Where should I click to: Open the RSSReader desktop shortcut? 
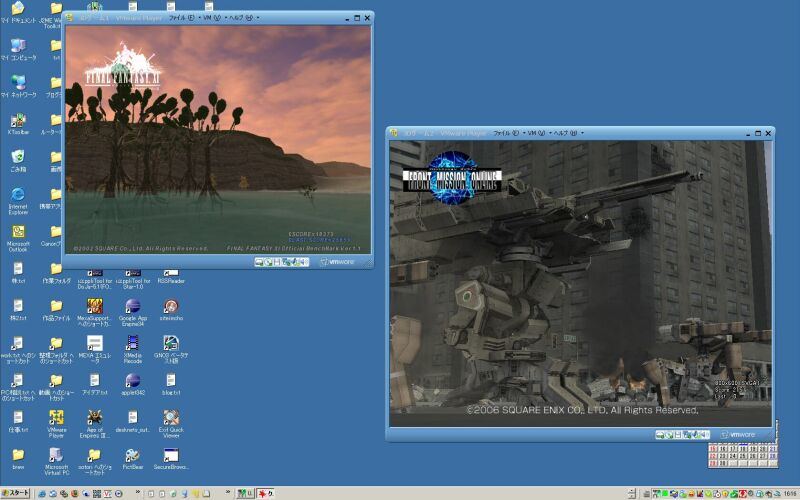(171, 277)
